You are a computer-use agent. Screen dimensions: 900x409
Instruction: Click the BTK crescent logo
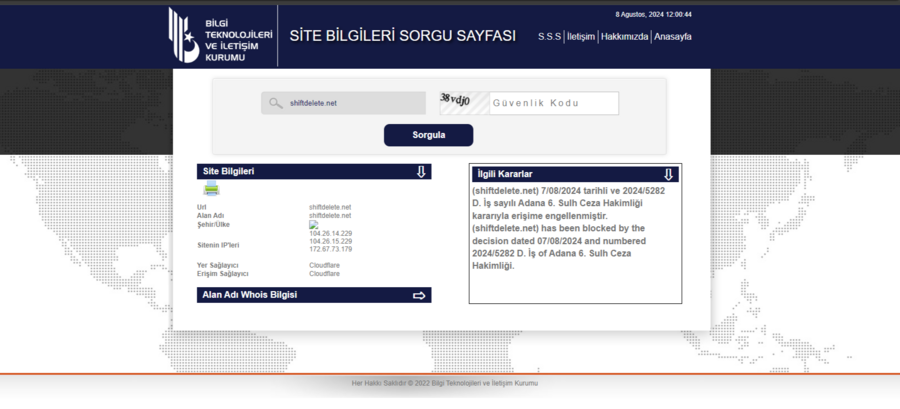(184, 35)
